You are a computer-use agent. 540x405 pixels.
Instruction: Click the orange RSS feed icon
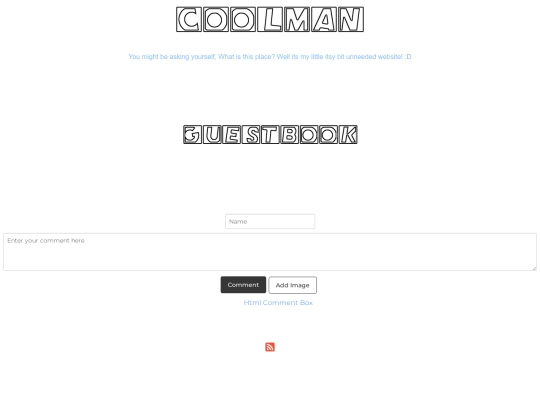click(270, 347)
